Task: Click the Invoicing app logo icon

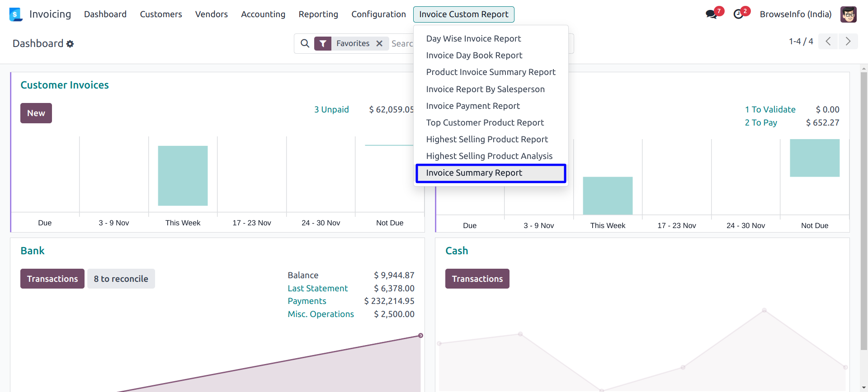Action: click(x=16, y=14)
